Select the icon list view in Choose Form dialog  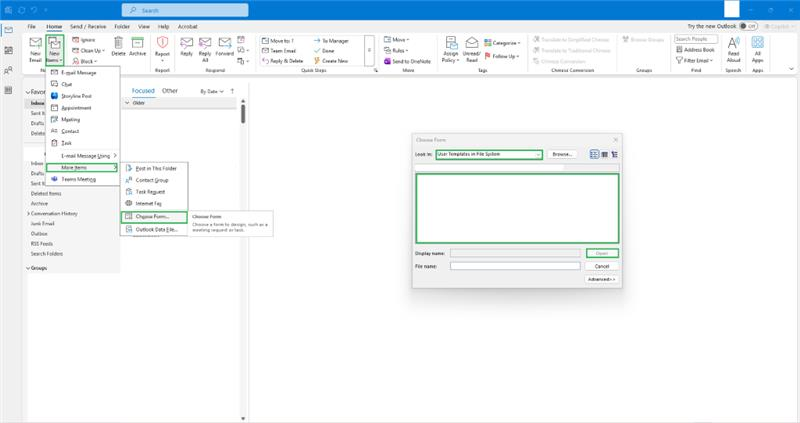pyautogui.click(x=594, y=154)
